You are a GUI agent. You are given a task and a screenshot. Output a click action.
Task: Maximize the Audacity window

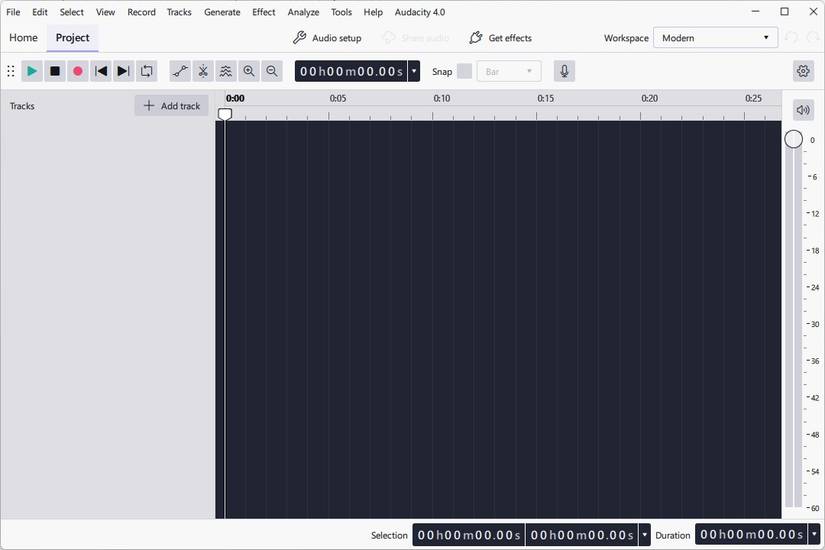click(784, 11)
